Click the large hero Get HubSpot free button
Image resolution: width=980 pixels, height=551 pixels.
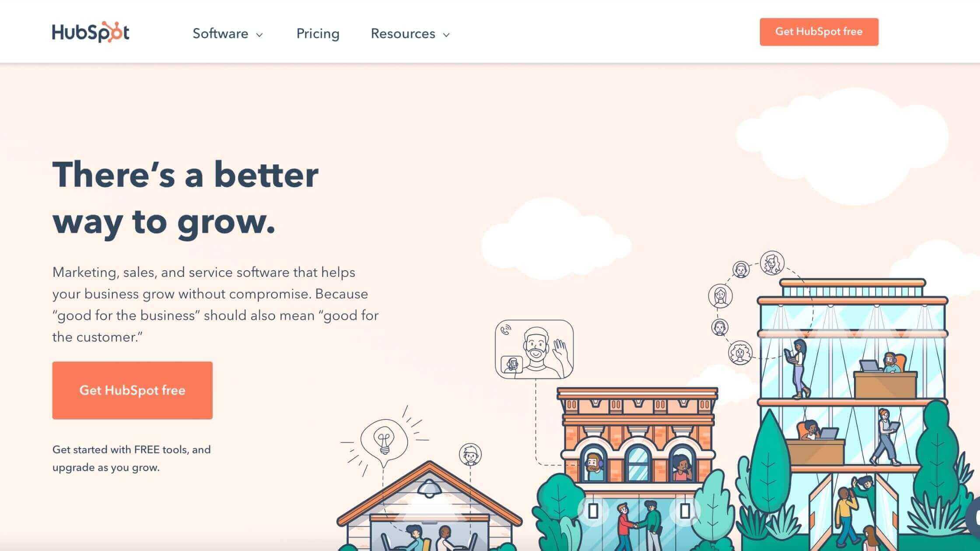133,391
